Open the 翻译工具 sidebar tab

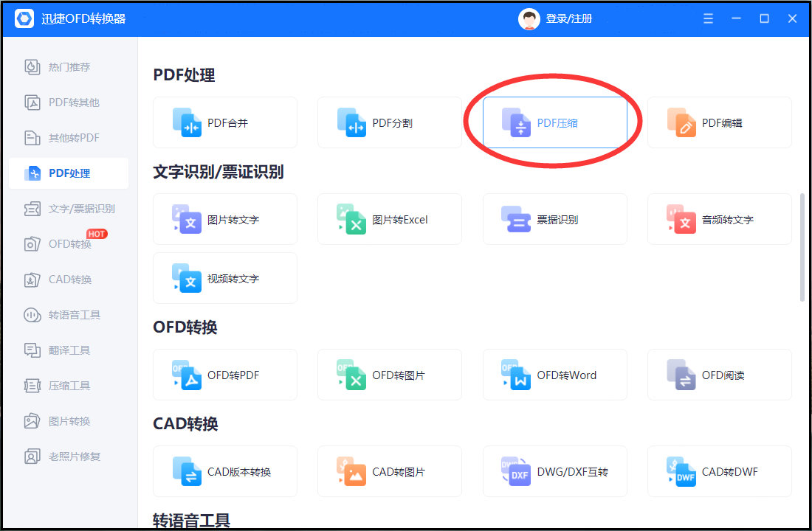69,350
